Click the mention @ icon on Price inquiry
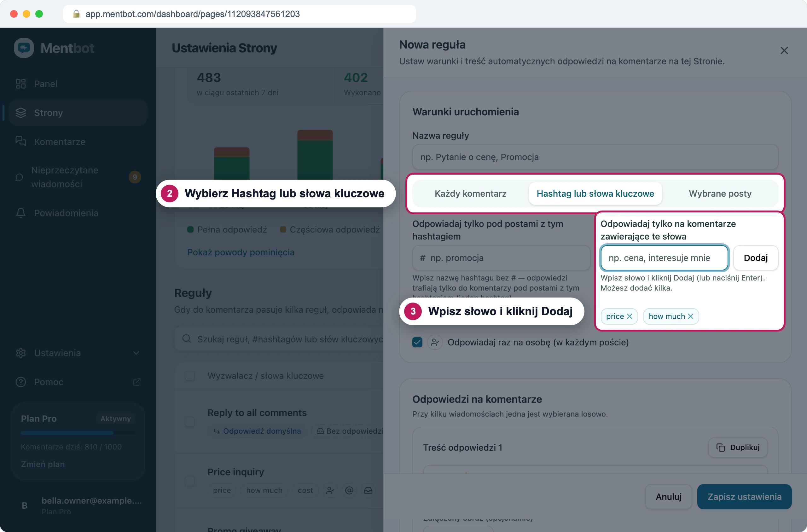Screen dimensions: 807x532 click(349, 490)
